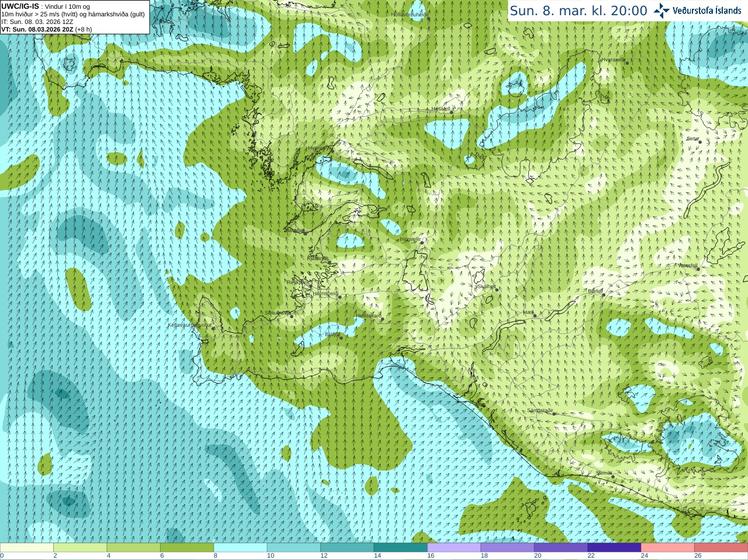
Task: Click the Akrafjall label
Action: (x=296, y=231)
